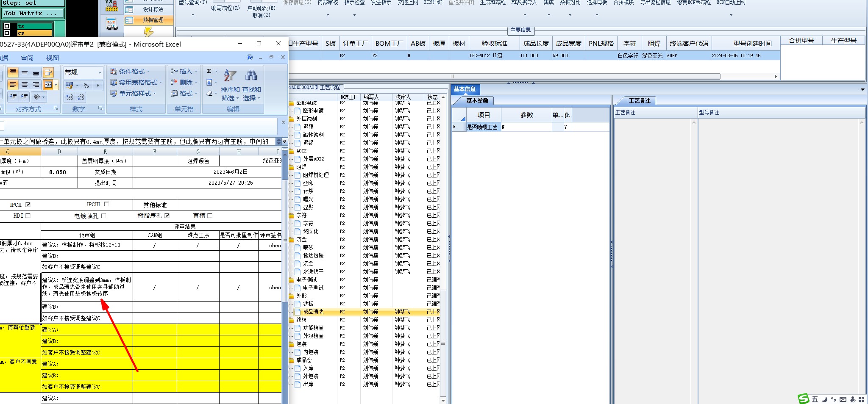Screen dimensions: 868x404
Task: Select 外层AOI2 in the process tree
Action: coord(313,159)
